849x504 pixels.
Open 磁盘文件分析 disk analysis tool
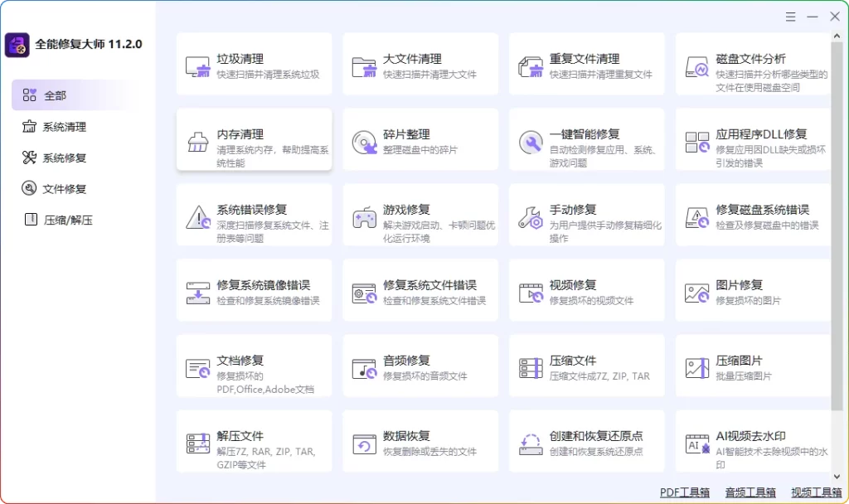(x=753, y=64)
